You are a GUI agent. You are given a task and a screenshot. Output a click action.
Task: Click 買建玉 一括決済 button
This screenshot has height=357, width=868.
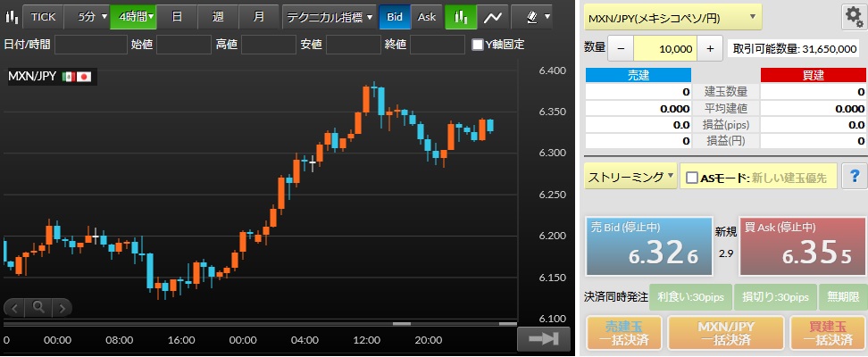click(x=828, y=333)
